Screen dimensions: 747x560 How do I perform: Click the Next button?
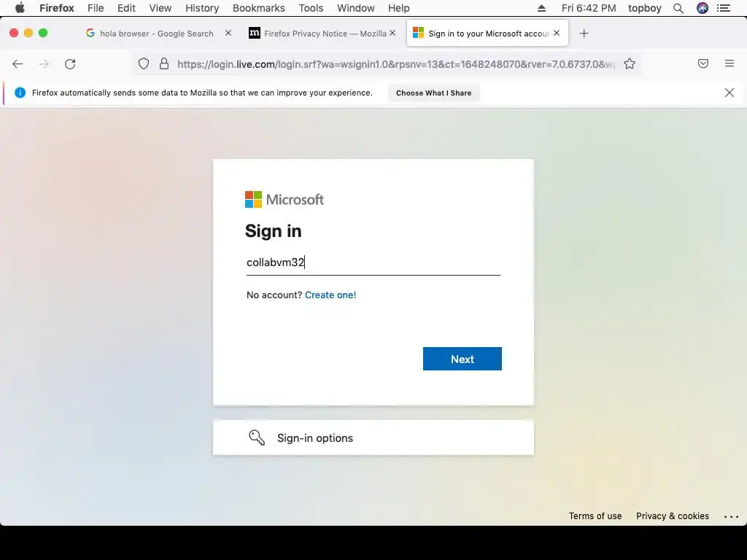click(462, 359)
